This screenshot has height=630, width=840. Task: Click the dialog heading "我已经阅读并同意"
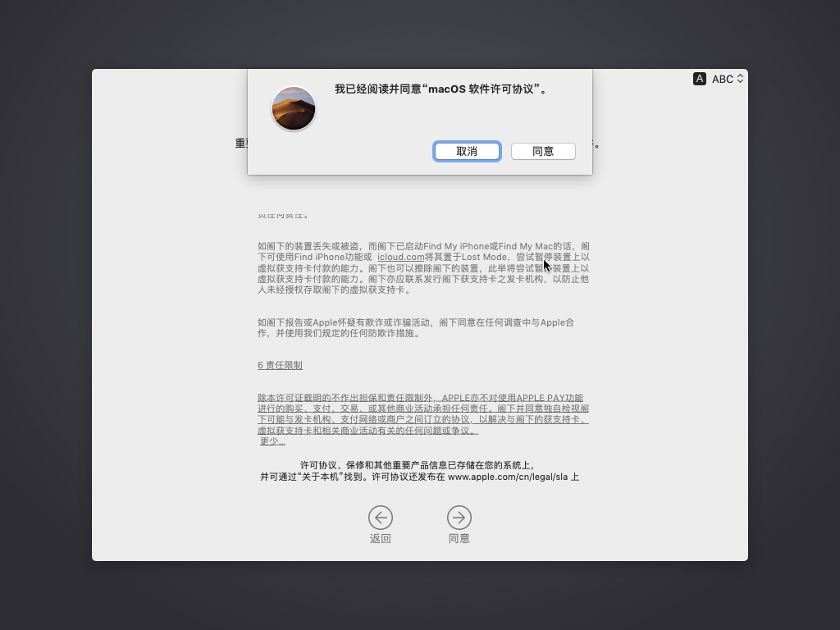pyautogui.click(x=441, y=89)
